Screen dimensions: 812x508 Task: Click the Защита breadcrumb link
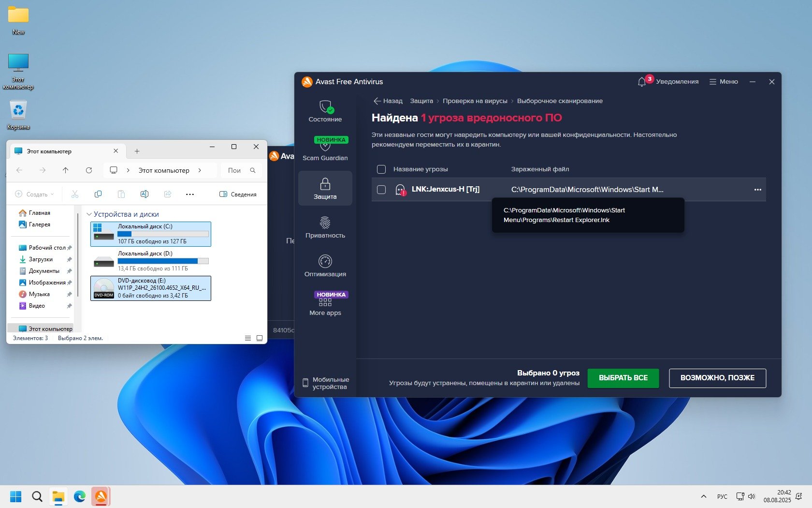pyautogui.click(x=421, y=101)
